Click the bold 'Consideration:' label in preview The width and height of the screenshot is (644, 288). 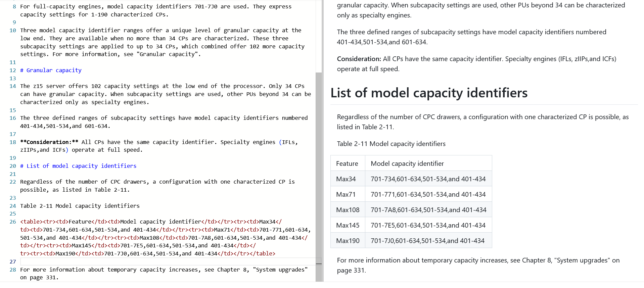pos(359,59)
